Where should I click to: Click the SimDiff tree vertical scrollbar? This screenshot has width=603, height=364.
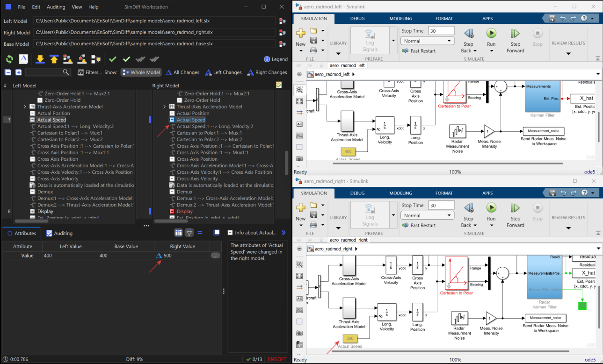pyautogui.click(x=287, y=162)
